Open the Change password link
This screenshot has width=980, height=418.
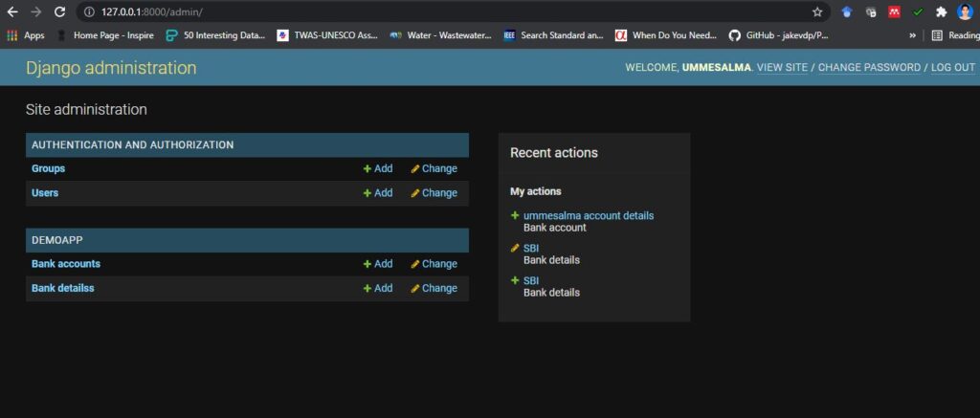(x=869, y=68)
